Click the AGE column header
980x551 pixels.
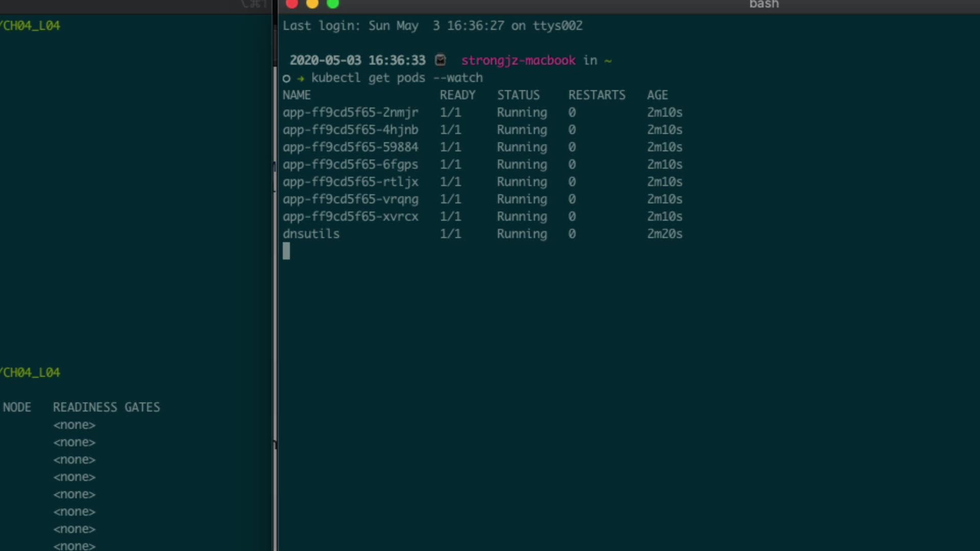click(x=657, y=95)
